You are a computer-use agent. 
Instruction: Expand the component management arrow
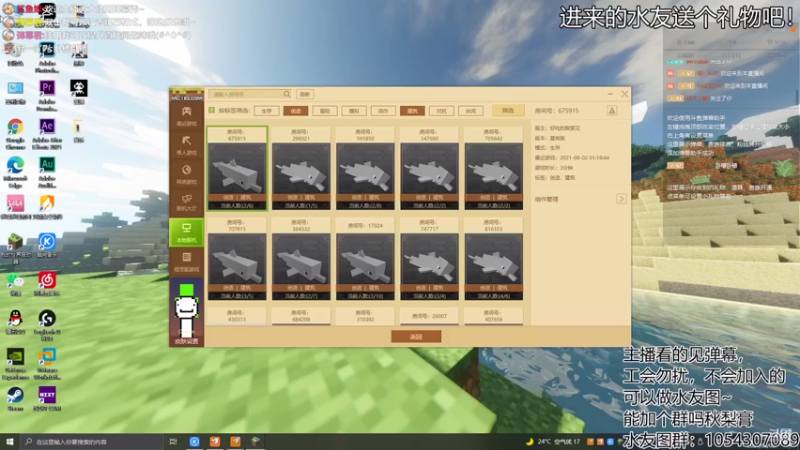(621, 199)
